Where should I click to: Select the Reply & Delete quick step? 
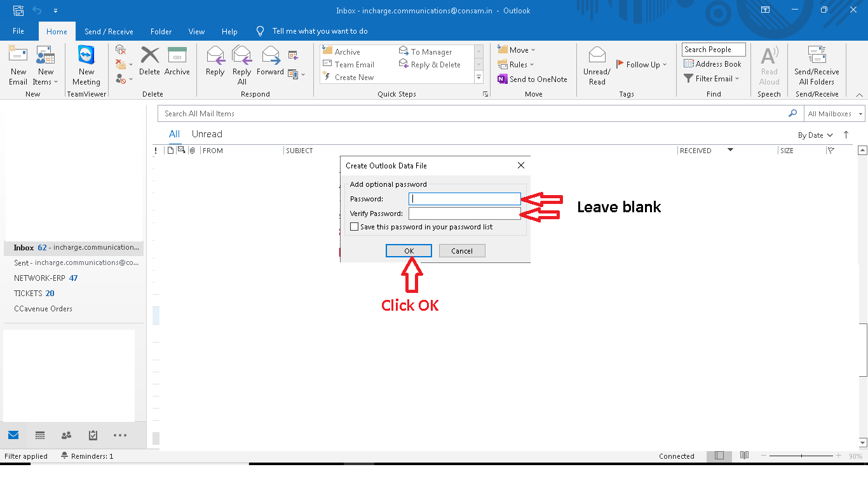(x=430, y=65)
